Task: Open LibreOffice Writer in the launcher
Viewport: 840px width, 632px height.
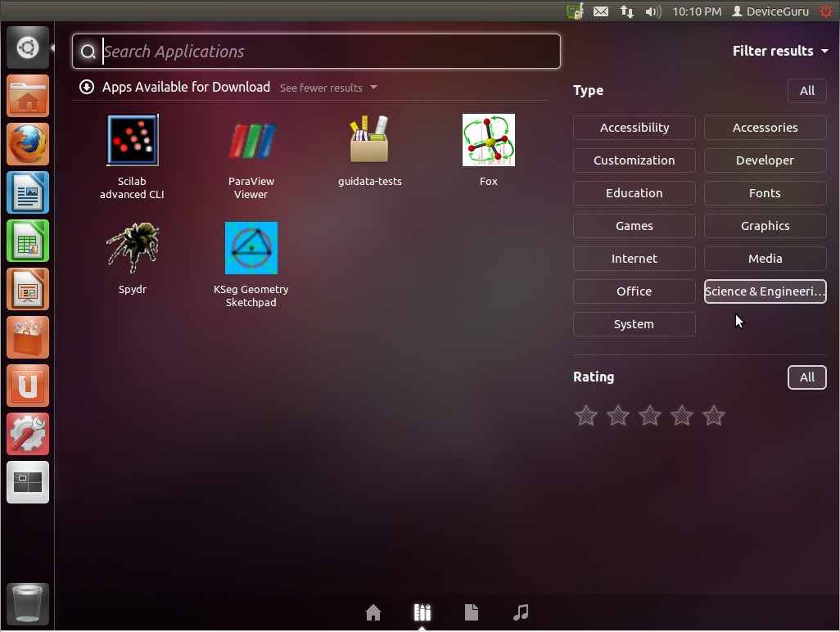Action: 28,192
